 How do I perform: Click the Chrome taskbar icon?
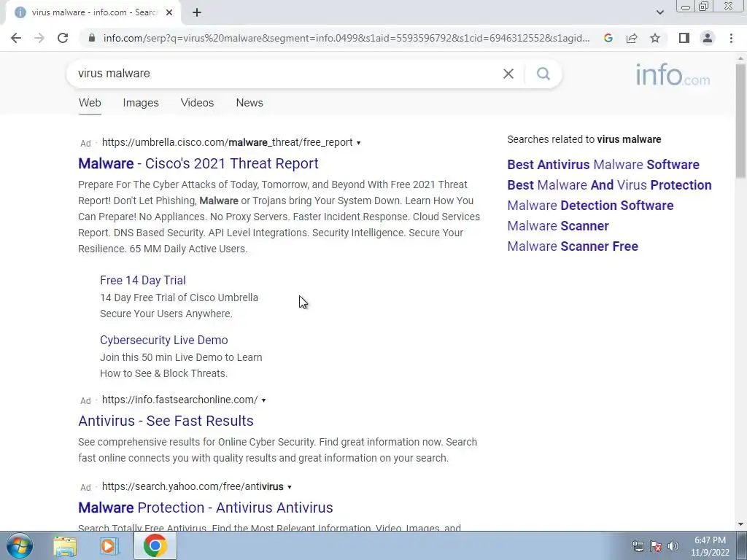[155, 545]
